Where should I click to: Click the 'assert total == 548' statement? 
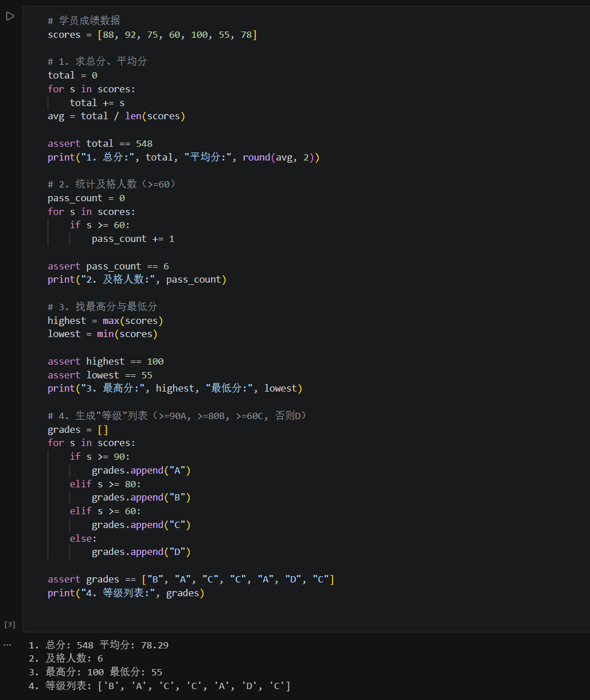(x=100, y=143)
